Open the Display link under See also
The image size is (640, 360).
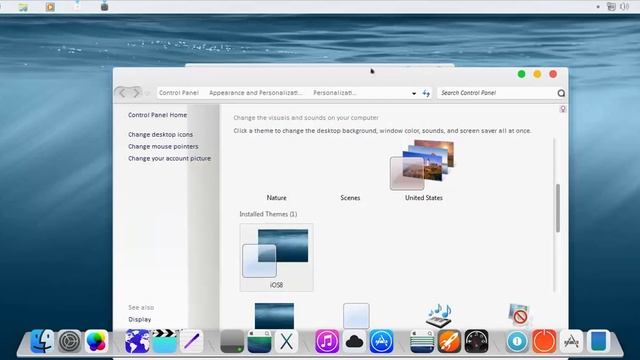(140, 319)
